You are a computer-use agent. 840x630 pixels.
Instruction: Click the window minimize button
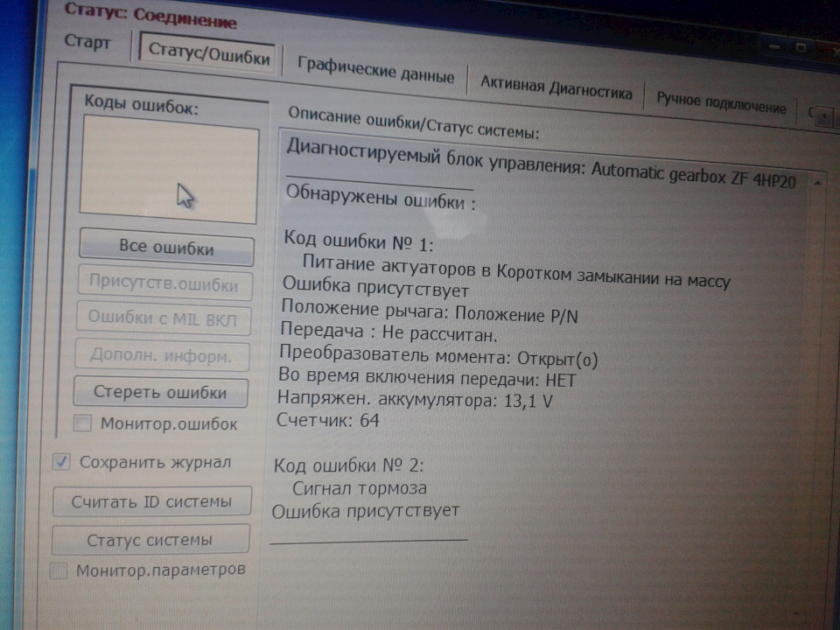coord(774,46)
